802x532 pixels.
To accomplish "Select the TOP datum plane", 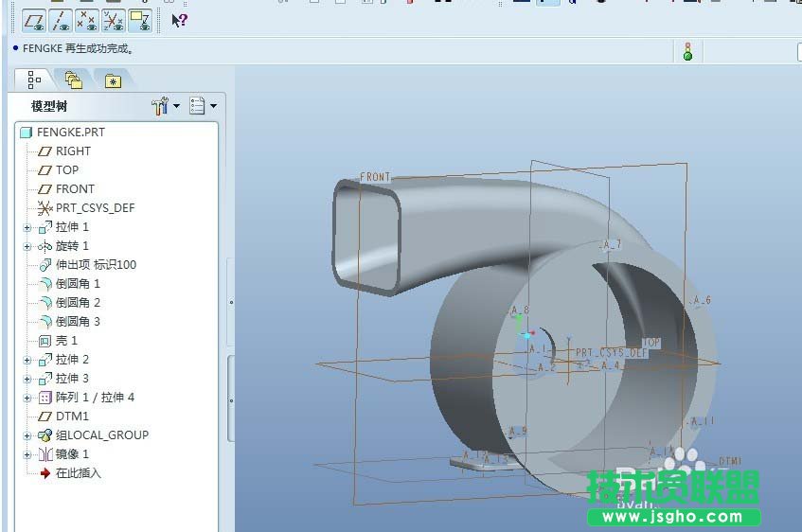I will pyautogui.click(x=67, y=170).
